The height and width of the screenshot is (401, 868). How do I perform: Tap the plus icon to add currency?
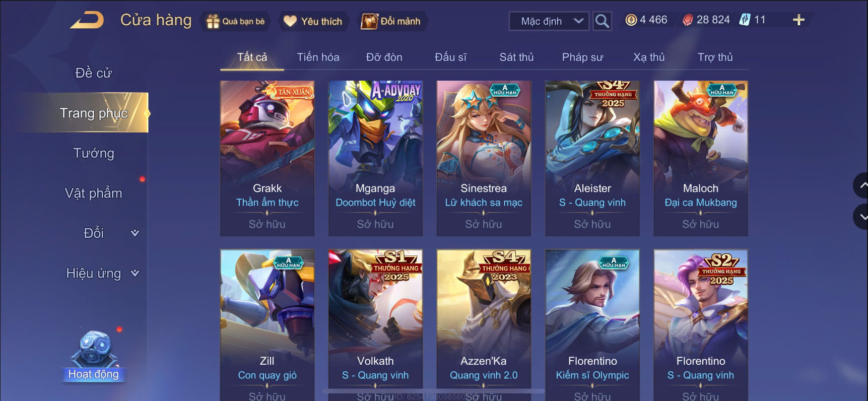tap(798, 20)
